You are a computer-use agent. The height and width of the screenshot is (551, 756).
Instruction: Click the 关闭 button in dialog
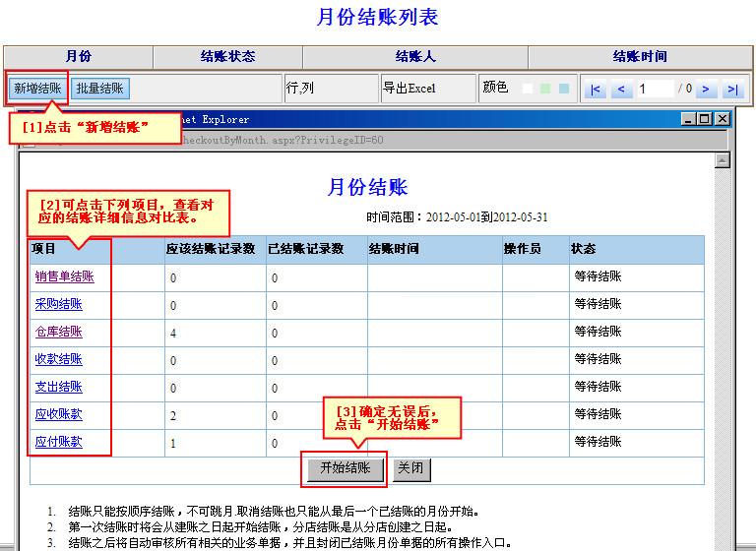(x=411, y=468)
